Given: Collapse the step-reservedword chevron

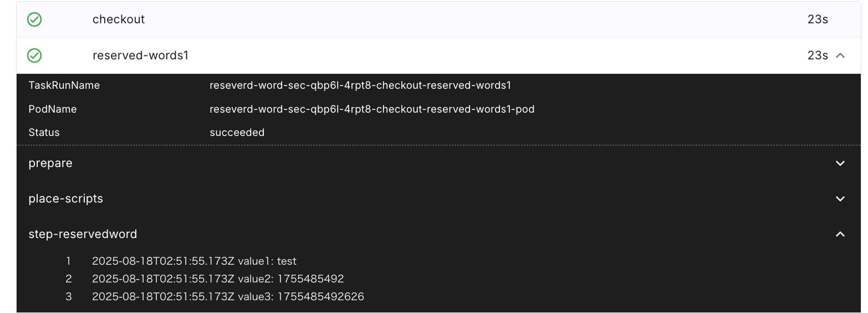Looking at the screenshot, I should (840, 234).
